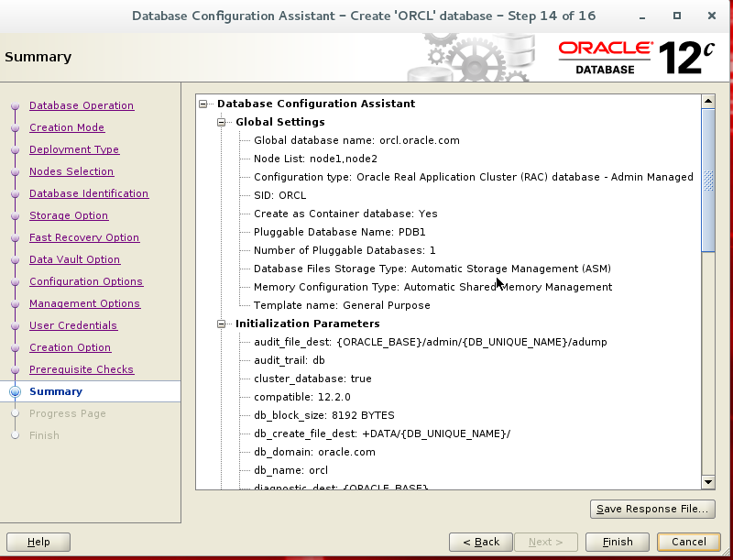Viewport: 733px width, 560px height.
Task: Select the SID: ORCL row
Action: click(280, 195)
